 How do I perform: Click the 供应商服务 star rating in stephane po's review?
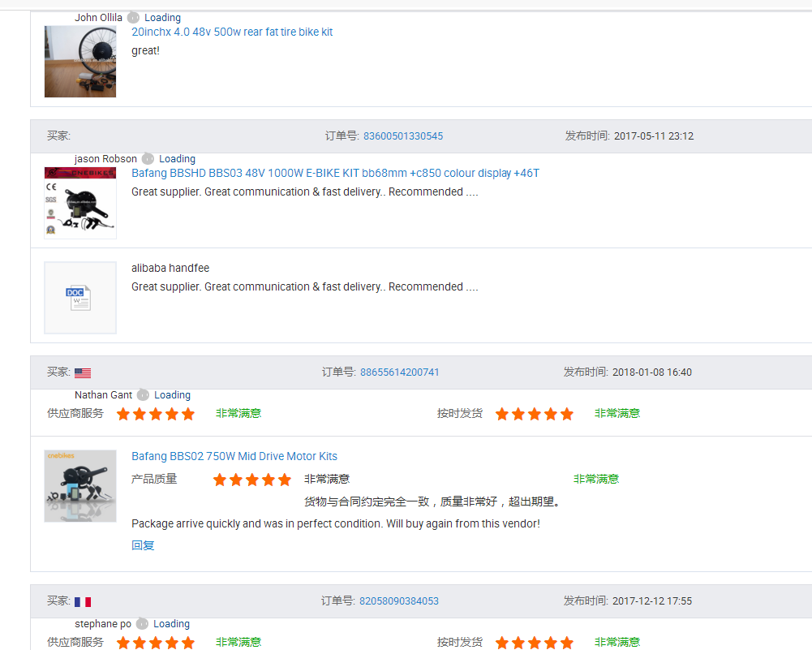[156, 643]
